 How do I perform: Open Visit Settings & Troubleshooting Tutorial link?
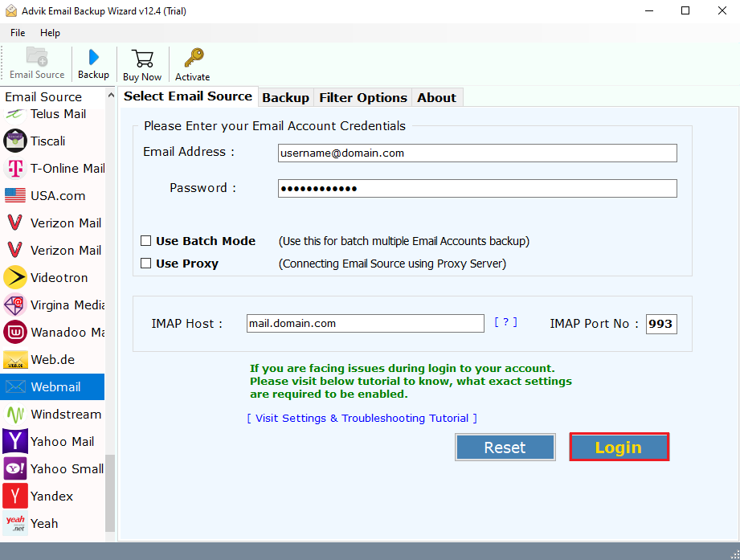362,418
